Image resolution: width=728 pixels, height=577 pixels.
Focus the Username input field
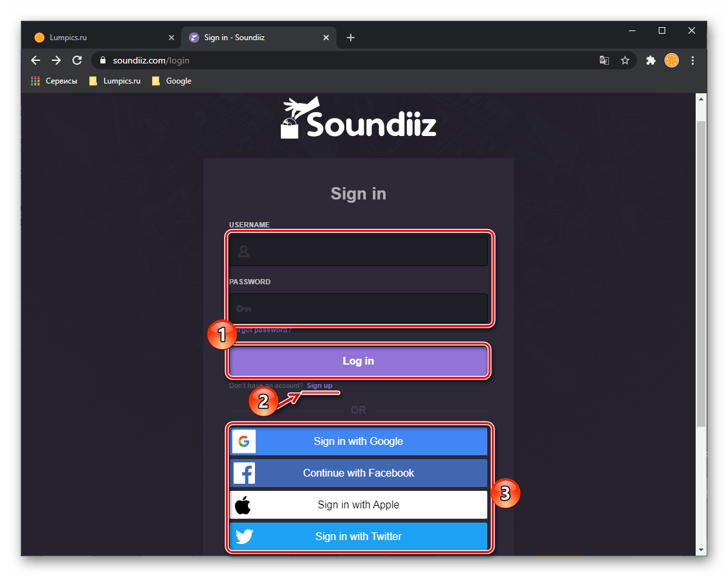(358, 251)
